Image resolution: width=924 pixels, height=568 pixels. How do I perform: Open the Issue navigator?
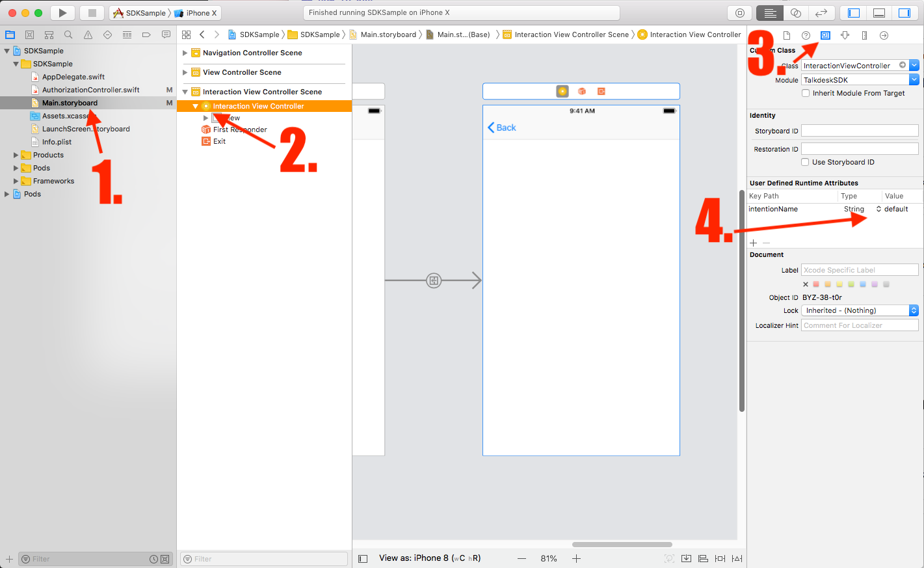tap(88, 34)
